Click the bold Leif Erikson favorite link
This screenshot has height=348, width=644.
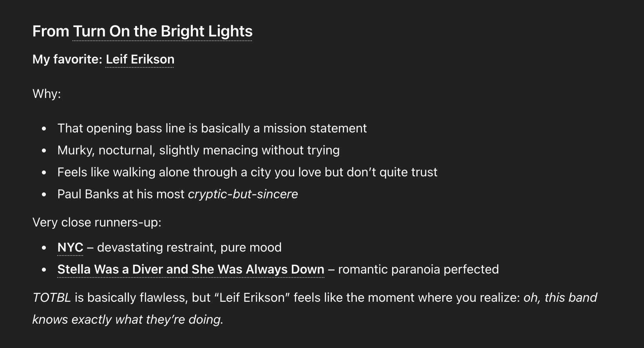(x=140, y=59)
